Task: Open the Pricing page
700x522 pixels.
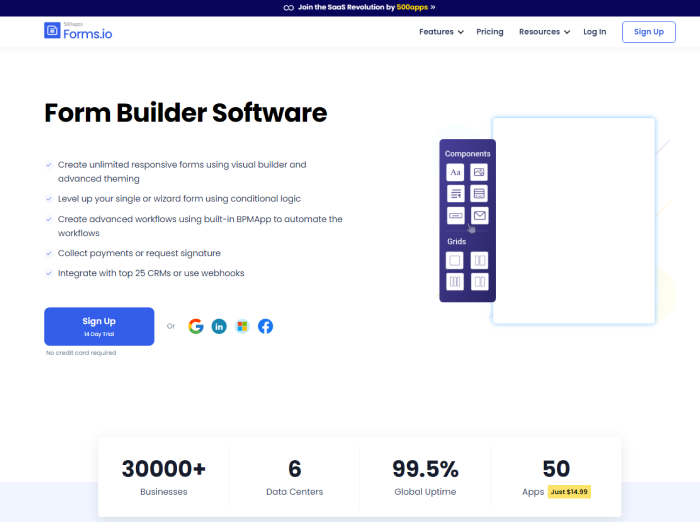Action: (490, 32)
